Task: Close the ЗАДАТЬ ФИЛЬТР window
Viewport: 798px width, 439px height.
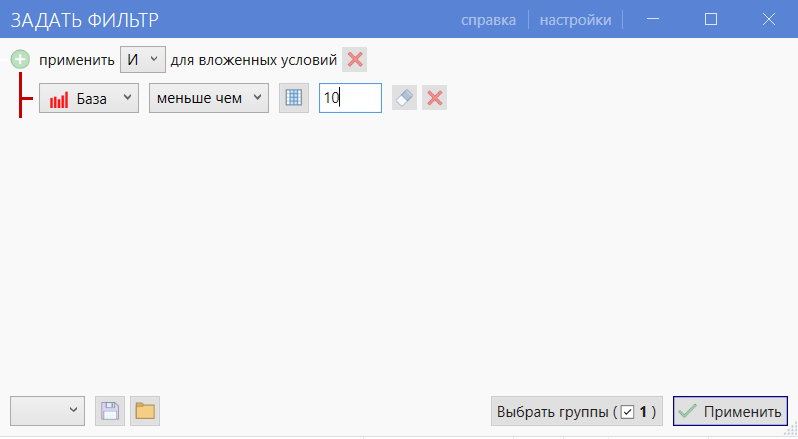Action: (768, 19)
